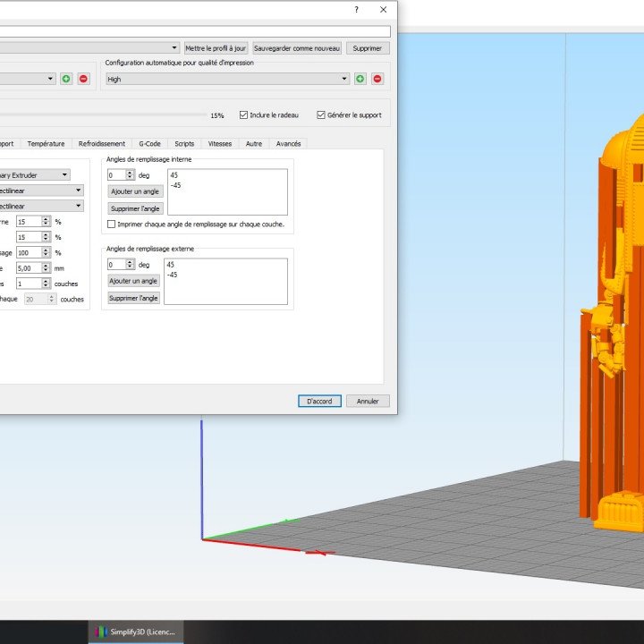Click the green add icon in the left configuration group
Screen dimensions: 644x644
(66, 79)
